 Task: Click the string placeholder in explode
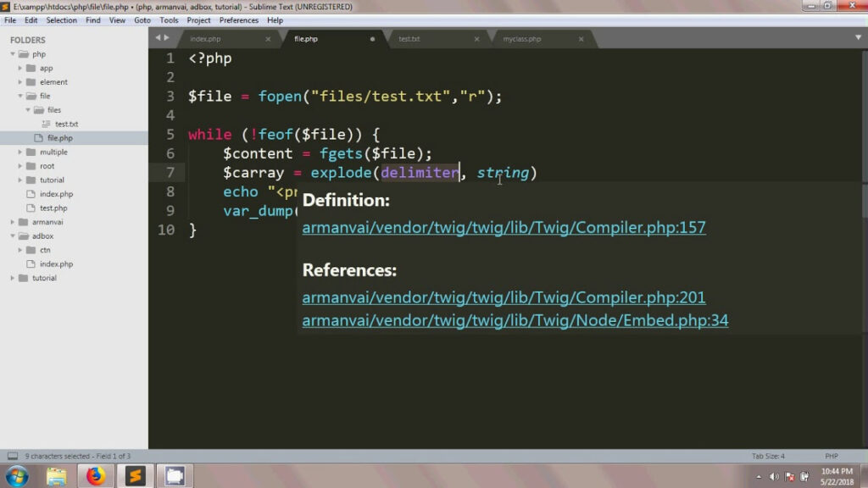coord(503,173)
